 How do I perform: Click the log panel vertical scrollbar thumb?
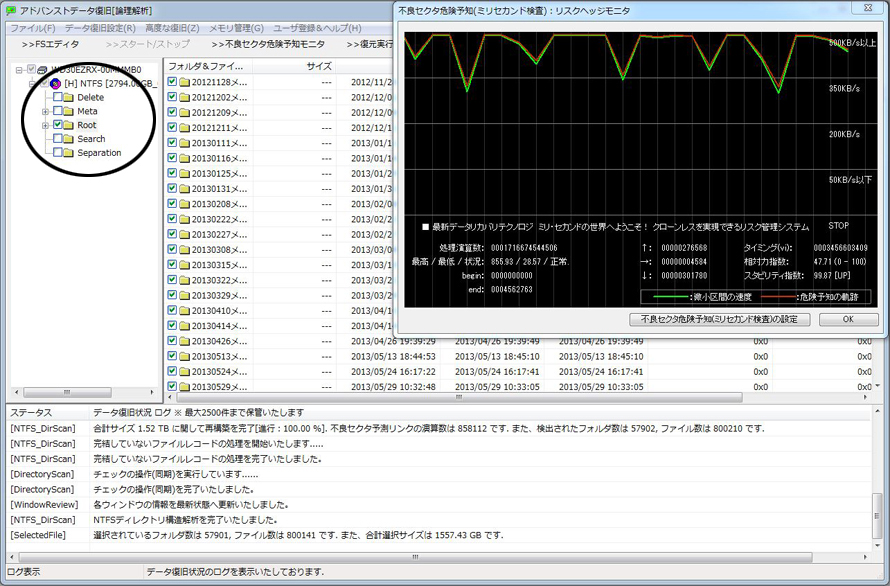pos(878,516)
